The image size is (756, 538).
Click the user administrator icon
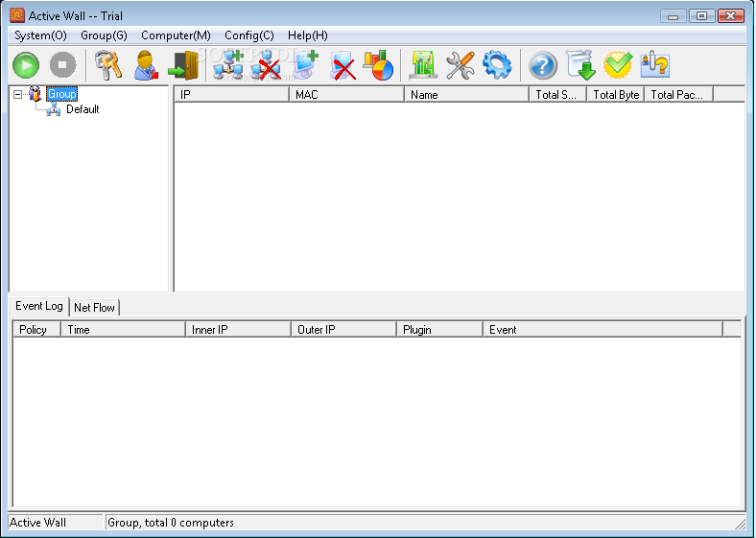(x=146, y=65)
